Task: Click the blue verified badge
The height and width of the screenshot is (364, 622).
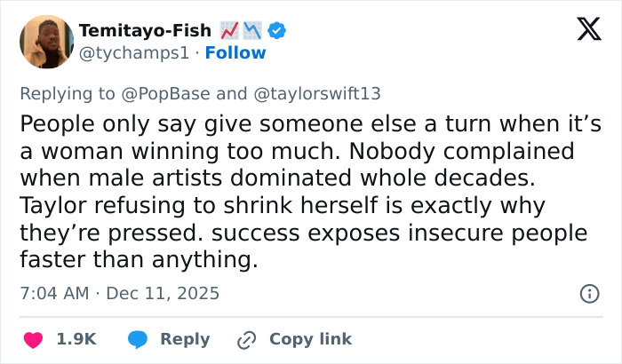Action: coord(278,31)
